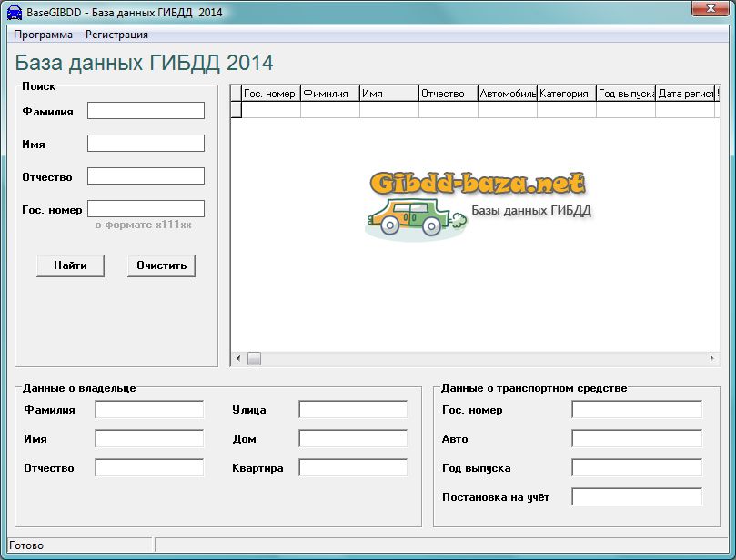Select the Отчество column header in grid
This screenshot has width=736, height=560.
point(449,94)
